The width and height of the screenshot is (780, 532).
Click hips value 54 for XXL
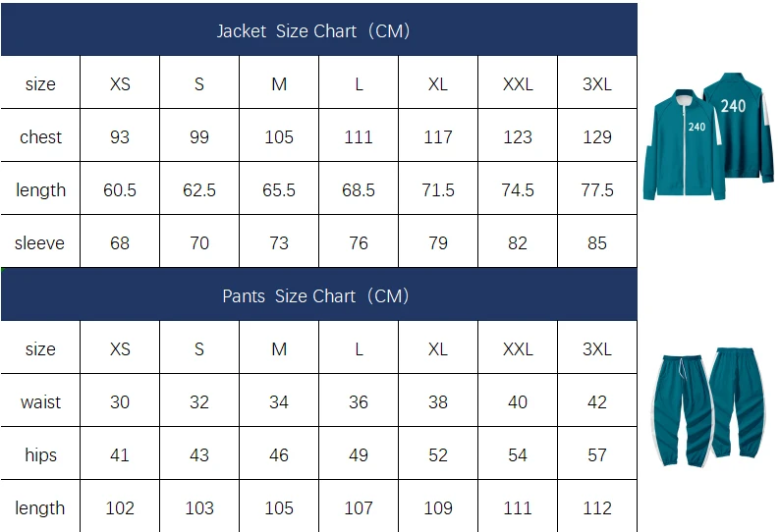coord(518,454)
